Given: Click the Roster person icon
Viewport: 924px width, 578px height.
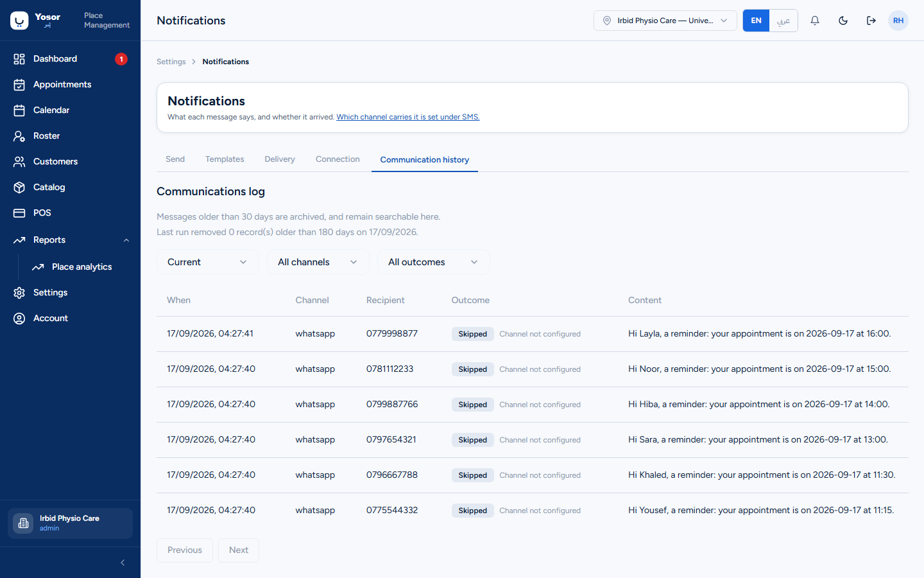Looking at the screenshot, I should click(19, 136).
